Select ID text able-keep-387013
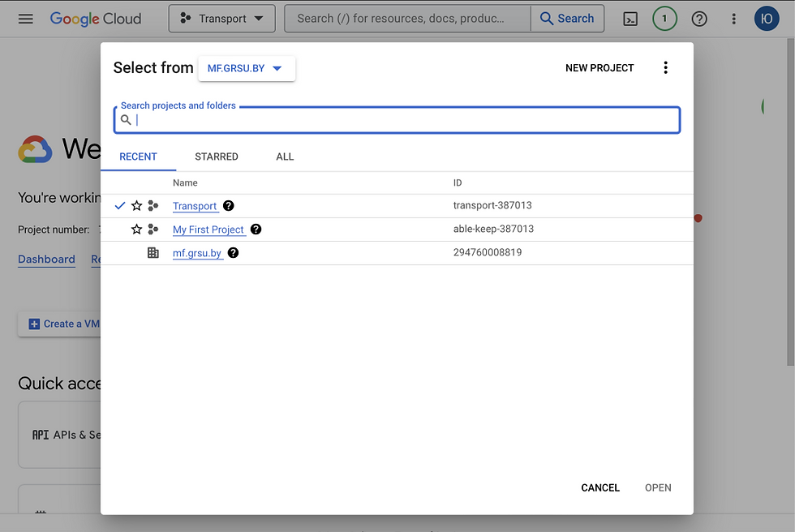Image resolution: width=795 pixels, height=532 pixels. (x=493, y=229)
